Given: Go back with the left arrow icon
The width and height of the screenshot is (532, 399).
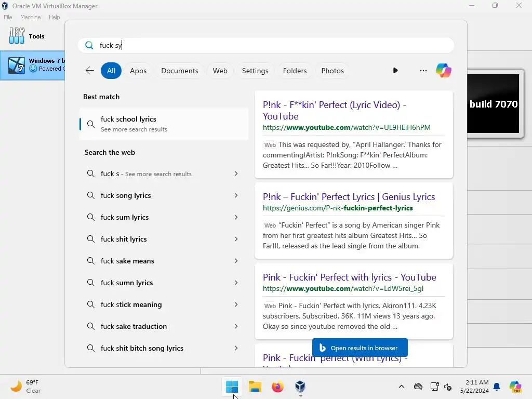Looking at the screenshot, I should click(89, 71).
